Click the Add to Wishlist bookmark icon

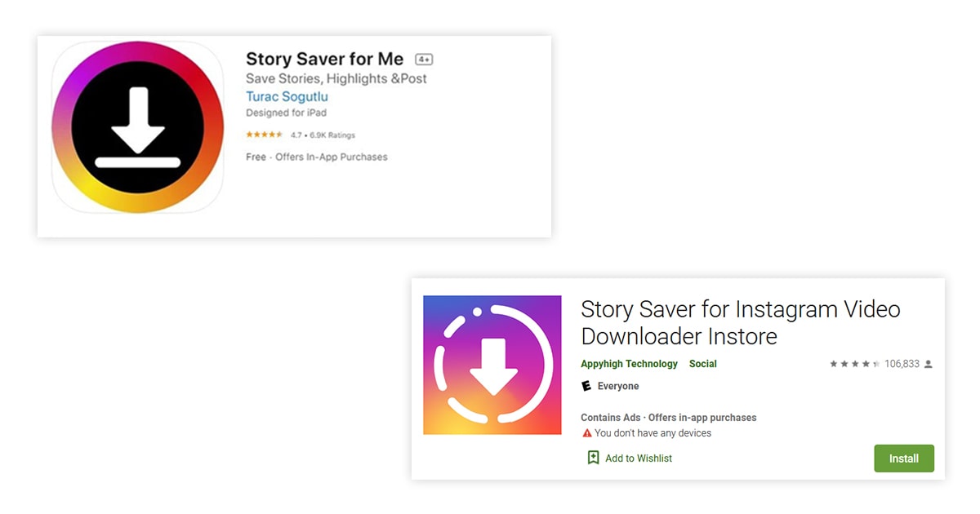[x=594, y=458]
